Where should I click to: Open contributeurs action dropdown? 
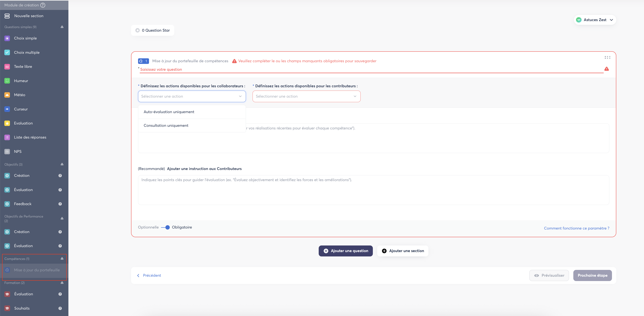pos(306,96)
